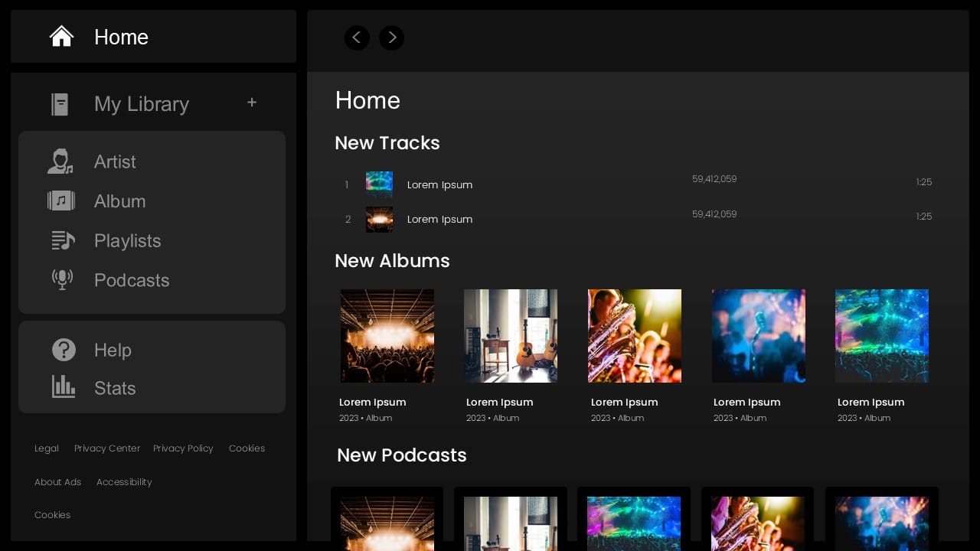Screen dimensions: 980x551
Task: Open the Legal link in the footer
Action: pos(46,448)
